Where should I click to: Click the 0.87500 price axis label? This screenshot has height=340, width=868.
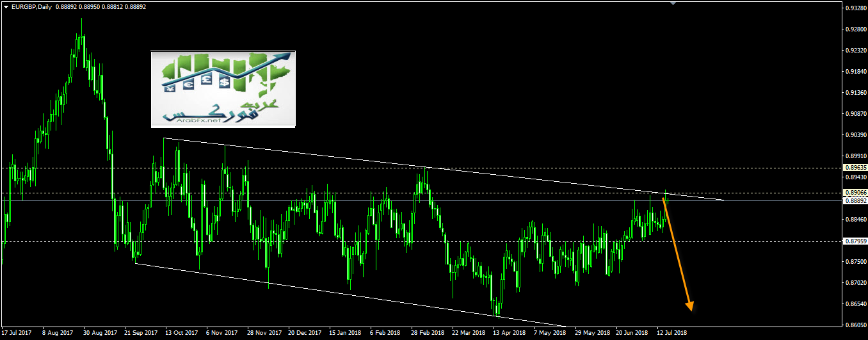tap(856, 261)
